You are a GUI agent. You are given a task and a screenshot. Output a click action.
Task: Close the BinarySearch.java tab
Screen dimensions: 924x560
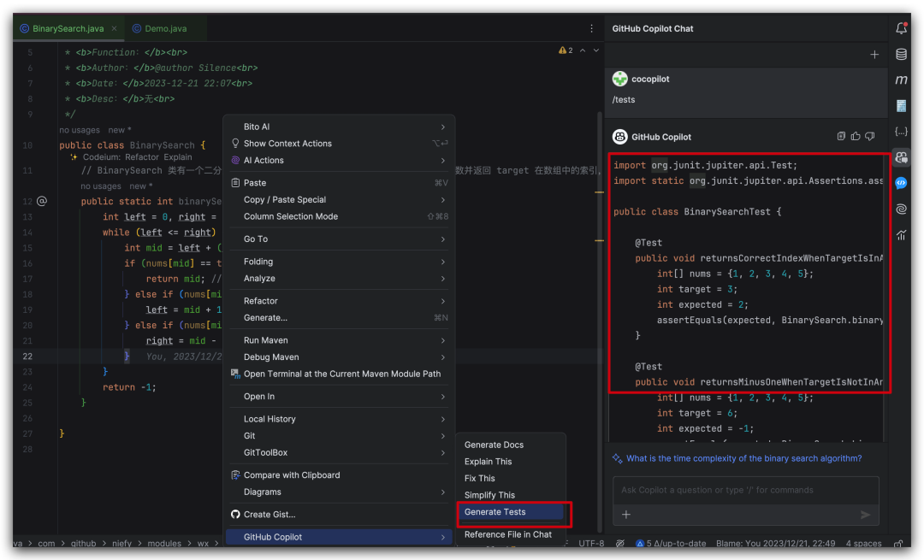[115, 28]
